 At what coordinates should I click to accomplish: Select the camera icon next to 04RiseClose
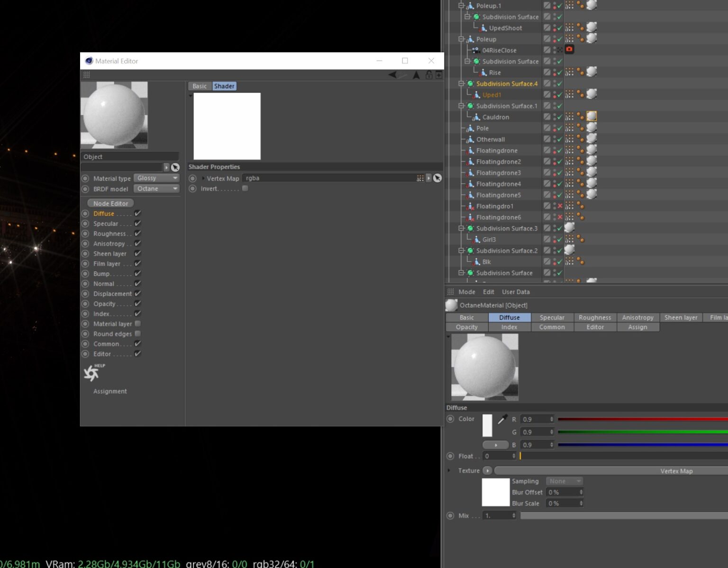pyautogui.click(x=569, y=50)
